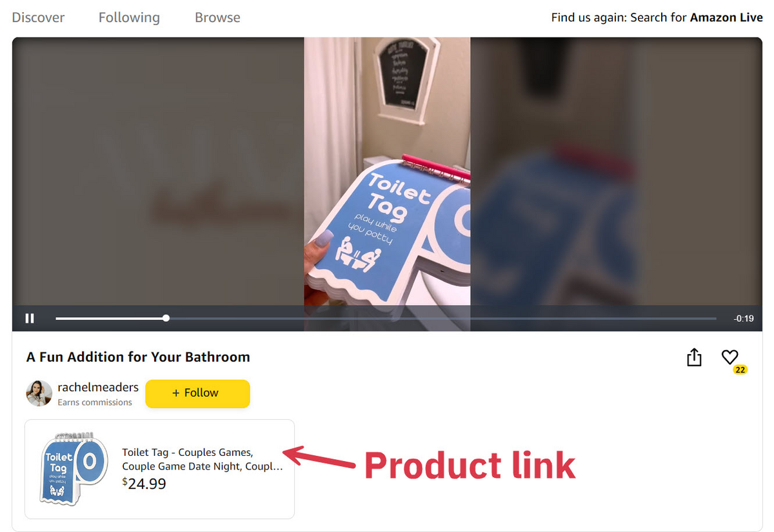The height and width of the screenshot is (532, 774).
Task: Click the rachelmeaders username
Action: pos(98,387)
